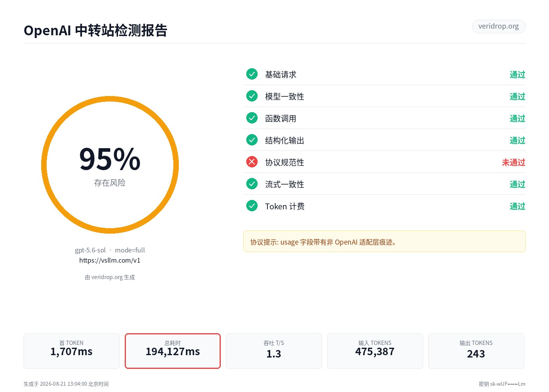
Task: Open the veridrop.org badge at top right
Action: click(498, 26)
